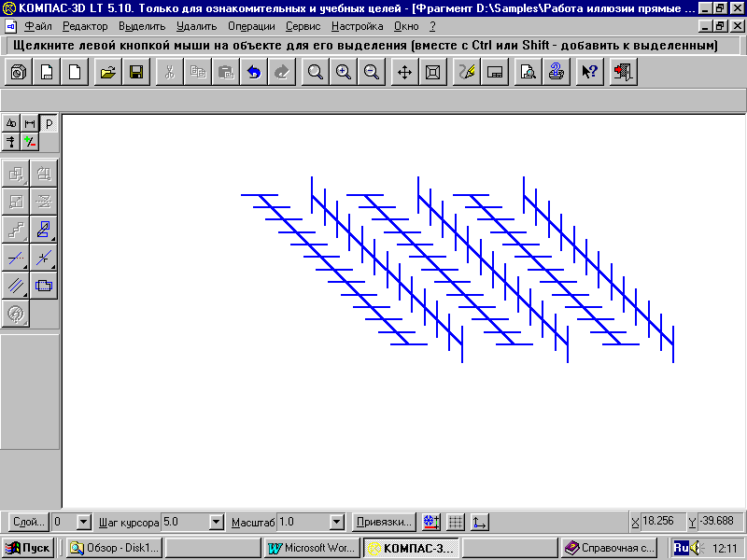The height and width of the screenshot is (560, 747).
Task: Select the Split curve tool
Action: [x=44, y=258]
